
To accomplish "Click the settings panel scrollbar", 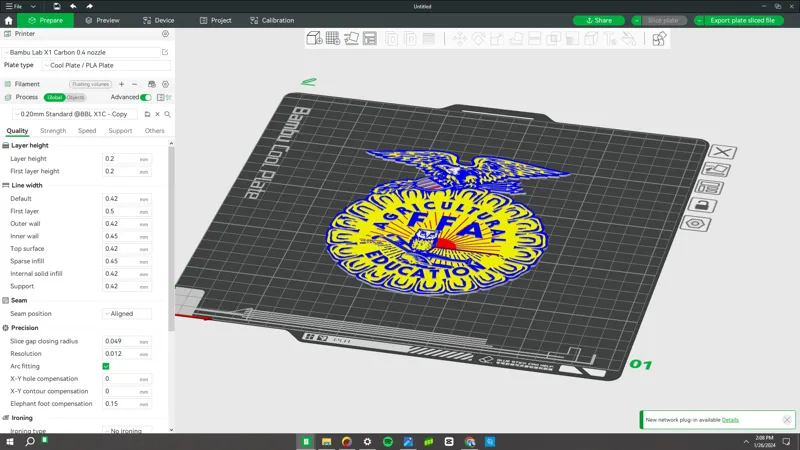I will click(171, 240).
